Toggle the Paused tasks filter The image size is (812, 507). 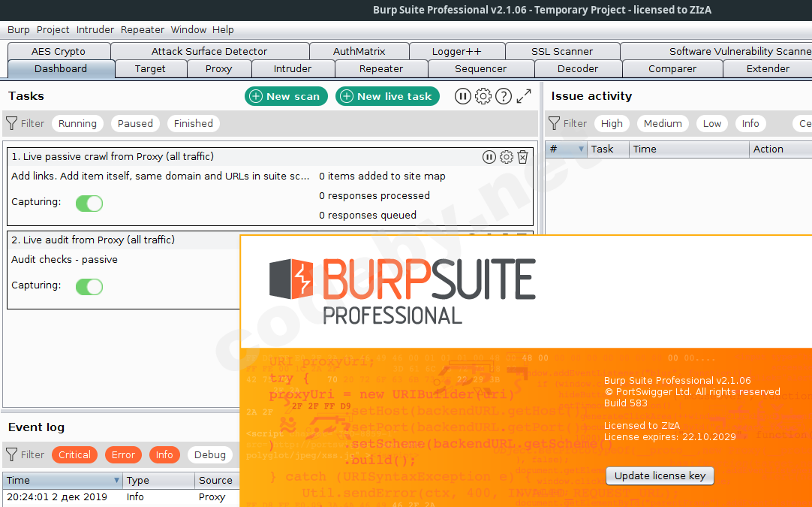tap(135, 123)
